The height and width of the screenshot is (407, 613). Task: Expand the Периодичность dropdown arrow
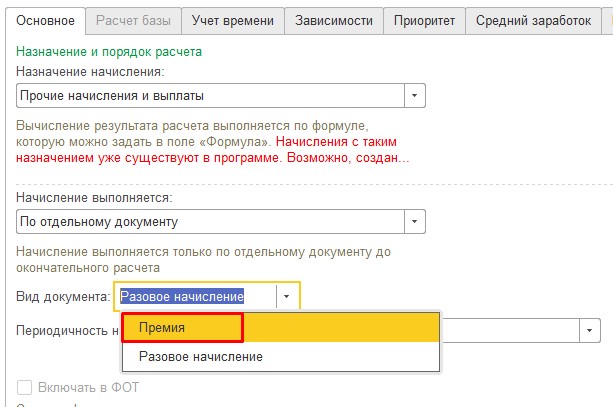(590, 331)
